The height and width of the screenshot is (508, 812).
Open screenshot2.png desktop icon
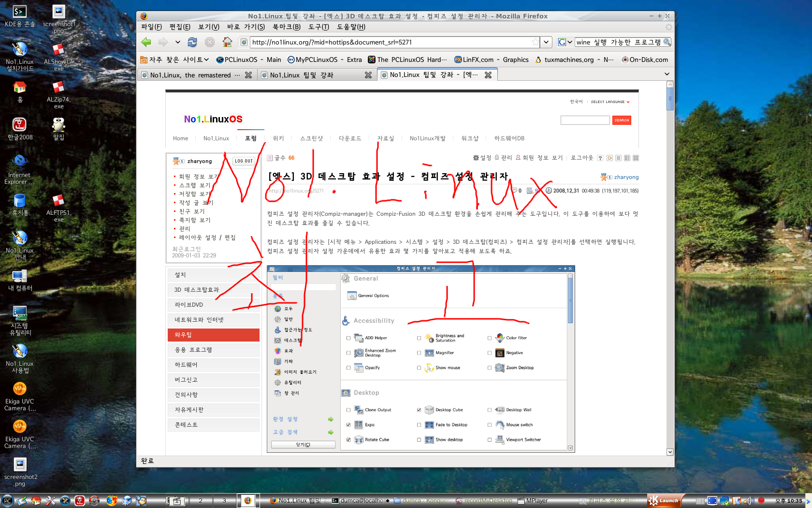(20, 472)
